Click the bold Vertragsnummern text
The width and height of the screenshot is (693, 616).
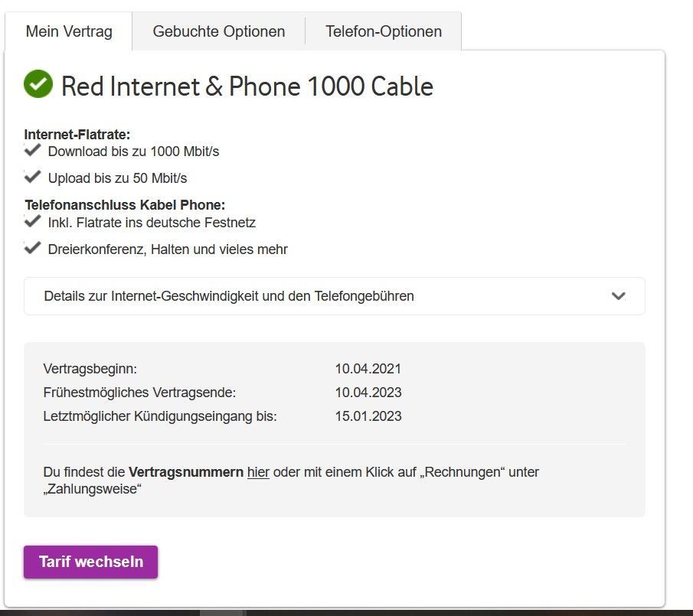coord(186,472)
